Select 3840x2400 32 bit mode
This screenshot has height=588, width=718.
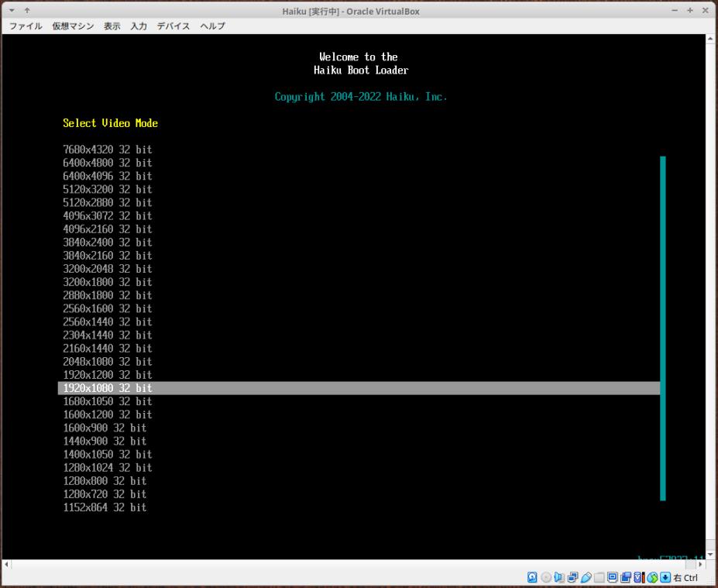point(107,242)
